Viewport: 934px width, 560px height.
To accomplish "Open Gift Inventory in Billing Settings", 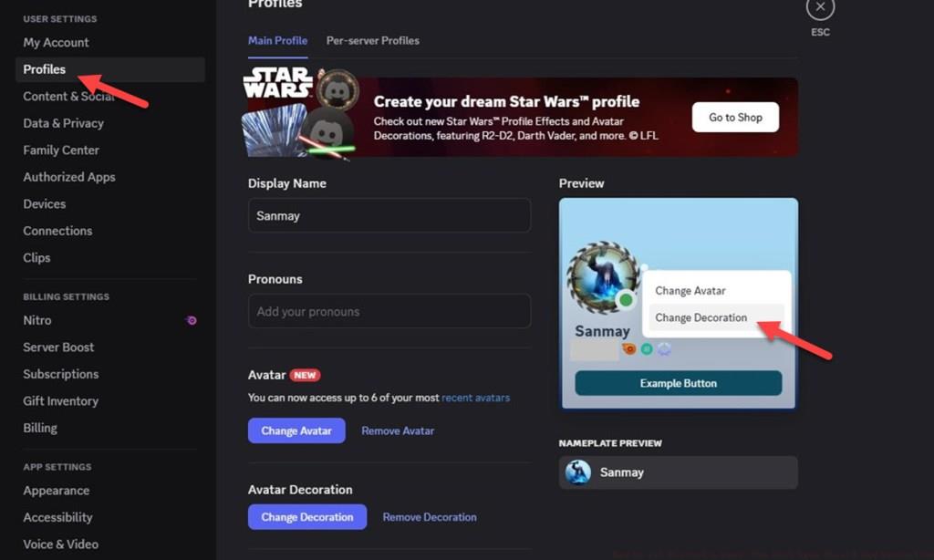I will (x=60, y=400).
